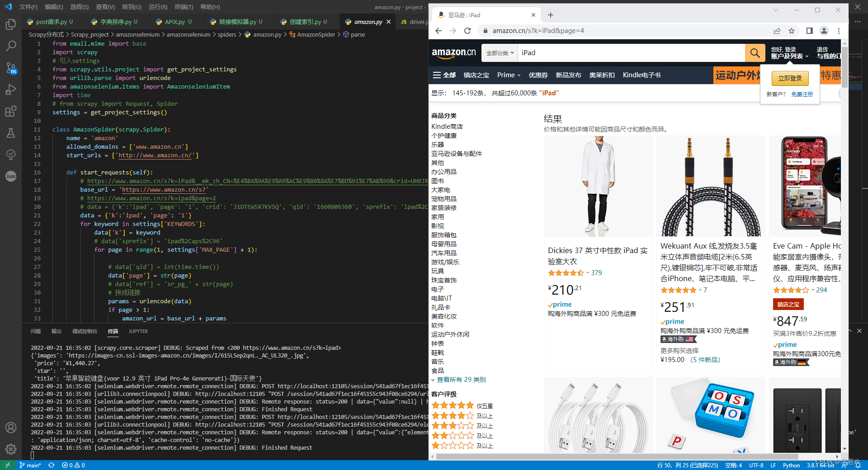The image size is (868, 470).
Task: Go back in the Chrome browser
Action: point(438,31)
